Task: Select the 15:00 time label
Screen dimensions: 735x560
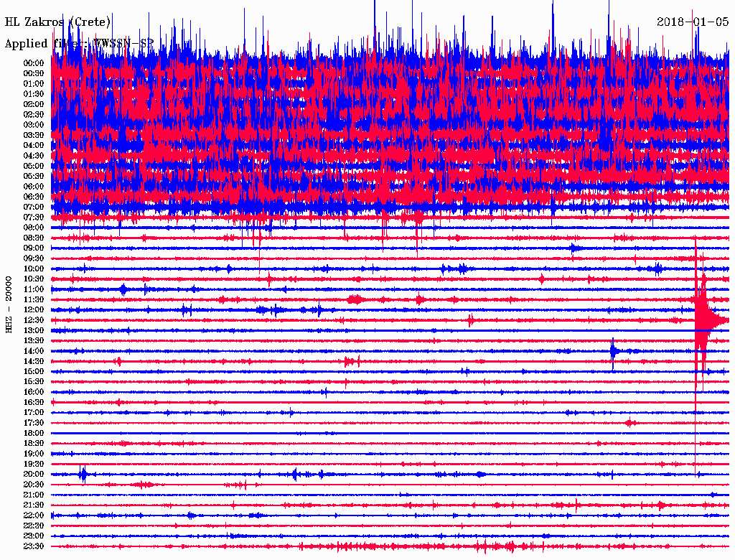Action: pyautogui.click(x=34, y=371)
